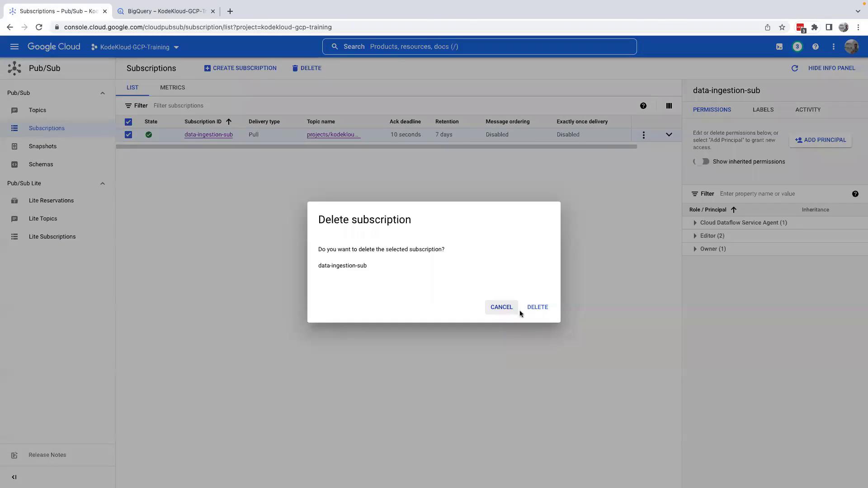Uncheck the data-ingestion-sub row checkbox

[128, 135]
